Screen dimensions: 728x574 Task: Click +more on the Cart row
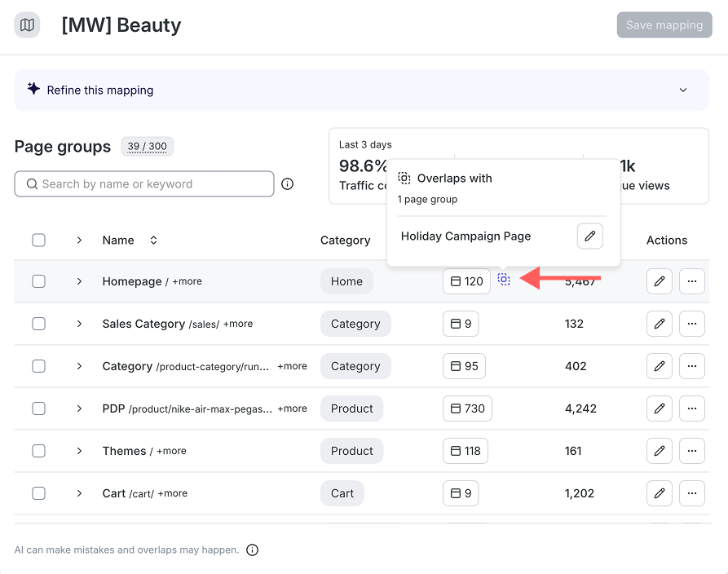(173, 493)
